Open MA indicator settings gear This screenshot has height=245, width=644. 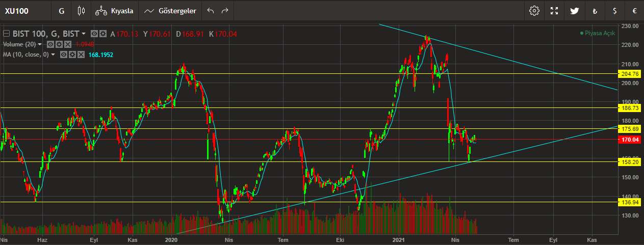point(72,54)
